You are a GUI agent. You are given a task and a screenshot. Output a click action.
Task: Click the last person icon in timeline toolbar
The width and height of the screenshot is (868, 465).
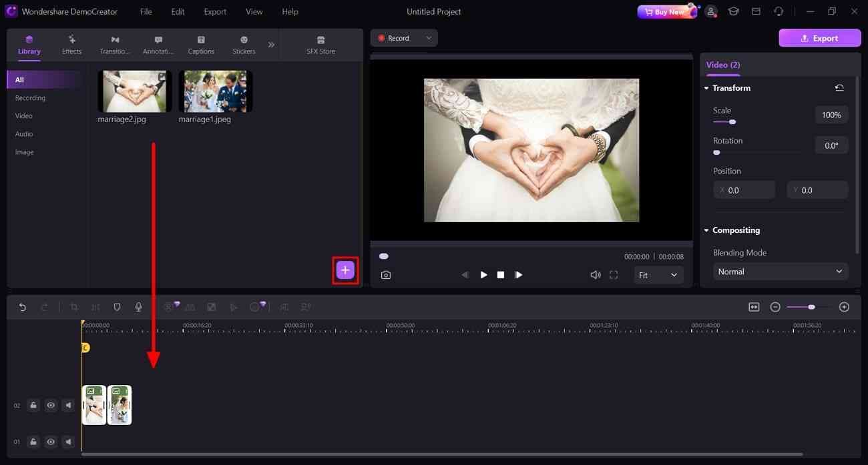[306, 307]
